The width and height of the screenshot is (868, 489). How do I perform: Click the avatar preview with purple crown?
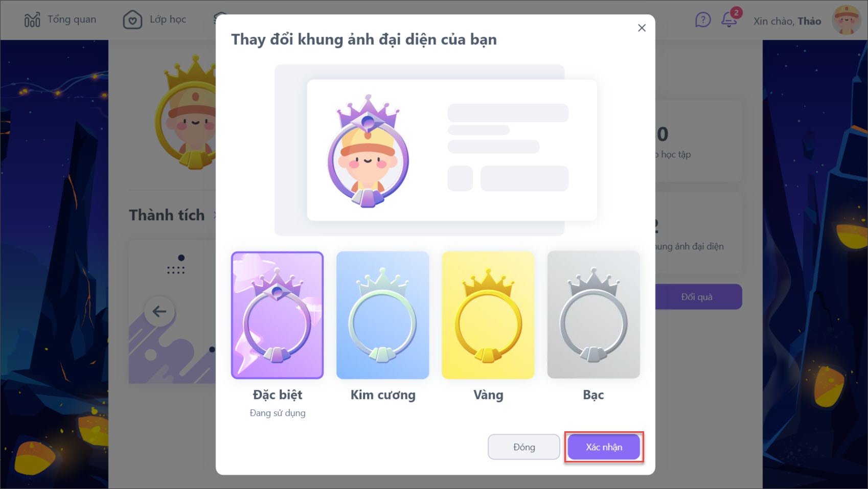[x=368, y=151]
